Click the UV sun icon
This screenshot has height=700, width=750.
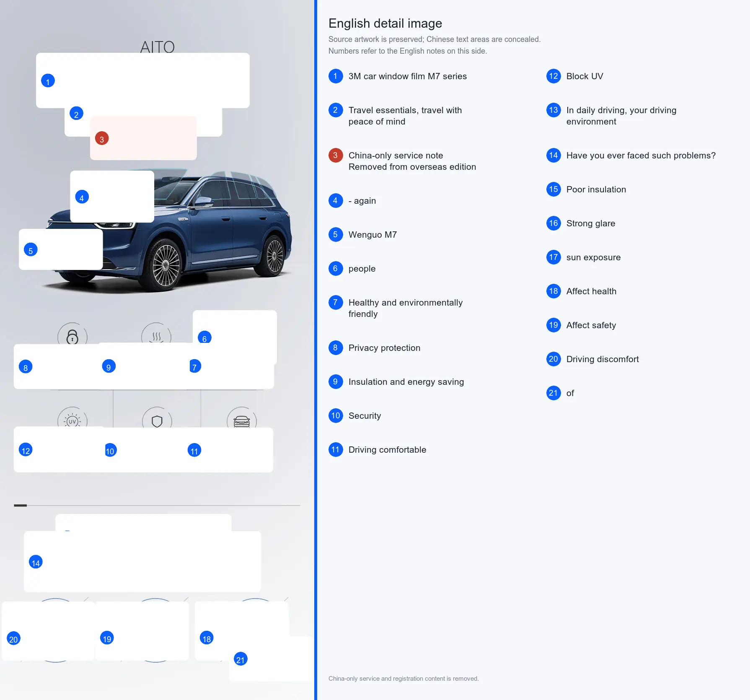click(72, 417)
